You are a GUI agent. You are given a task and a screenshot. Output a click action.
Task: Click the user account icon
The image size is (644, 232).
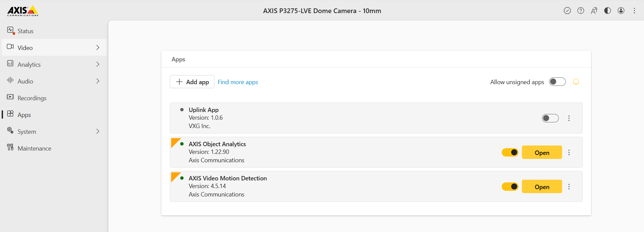621,11
